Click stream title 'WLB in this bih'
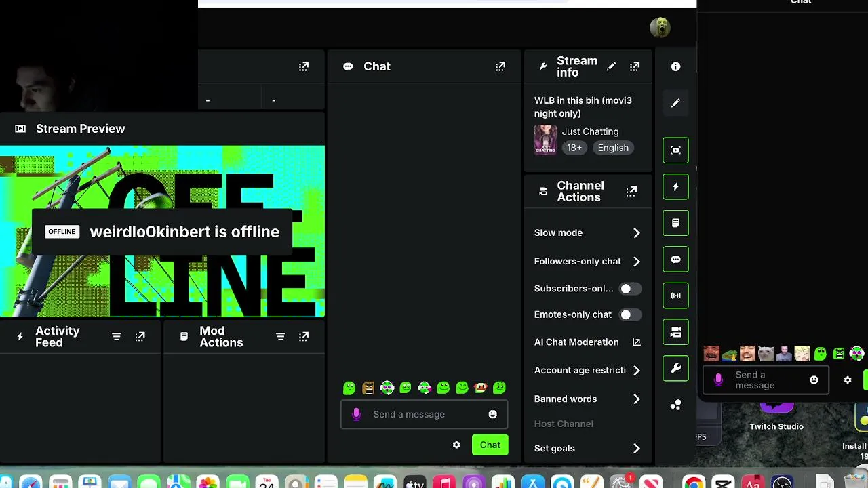868x488 pixels. [583, 106]
